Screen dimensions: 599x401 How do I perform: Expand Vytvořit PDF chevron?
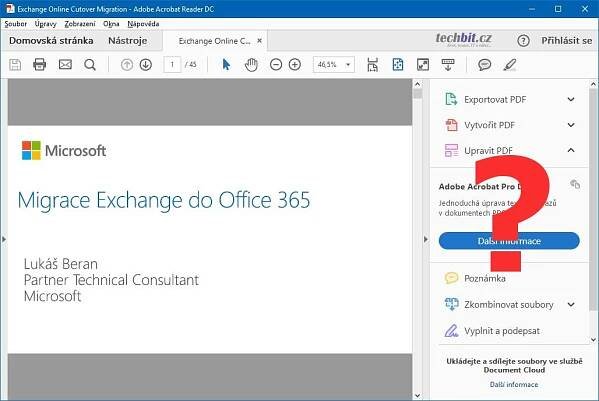tap(571, 125)
